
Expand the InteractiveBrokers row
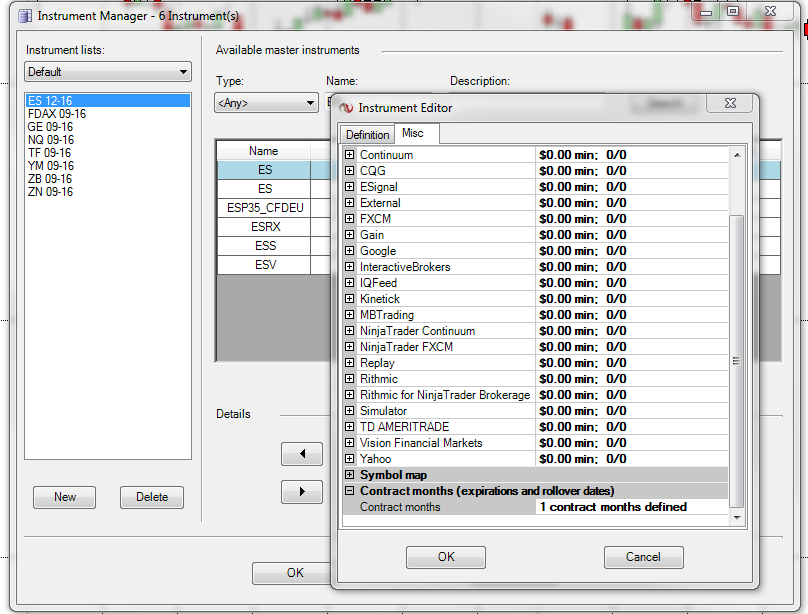[349, 266]
